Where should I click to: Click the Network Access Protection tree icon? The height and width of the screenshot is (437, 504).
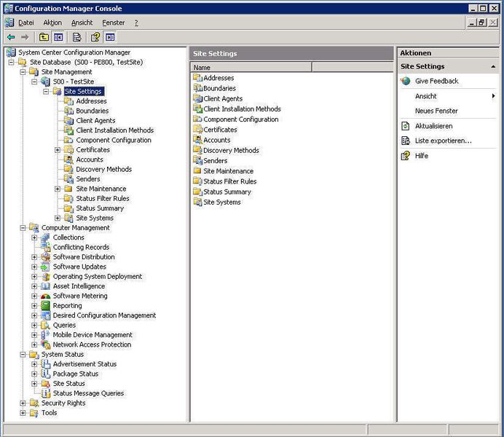46,345
